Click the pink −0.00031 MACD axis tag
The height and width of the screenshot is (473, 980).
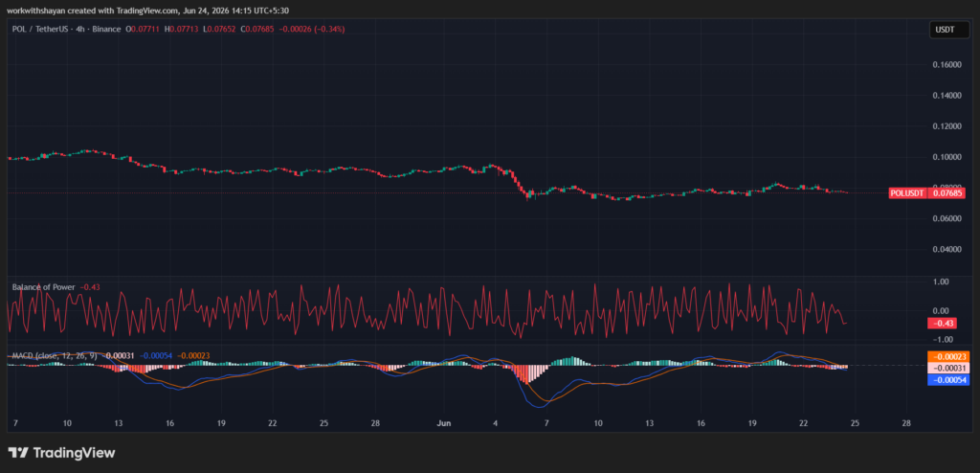(x=948, y=369)
